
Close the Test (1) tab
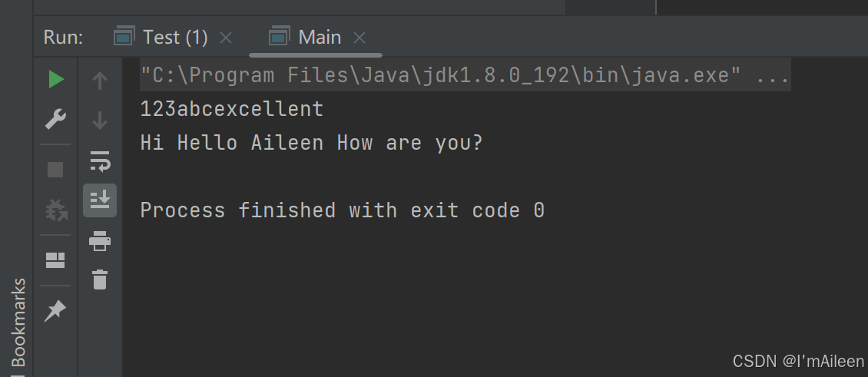click(x=226, y=38)
